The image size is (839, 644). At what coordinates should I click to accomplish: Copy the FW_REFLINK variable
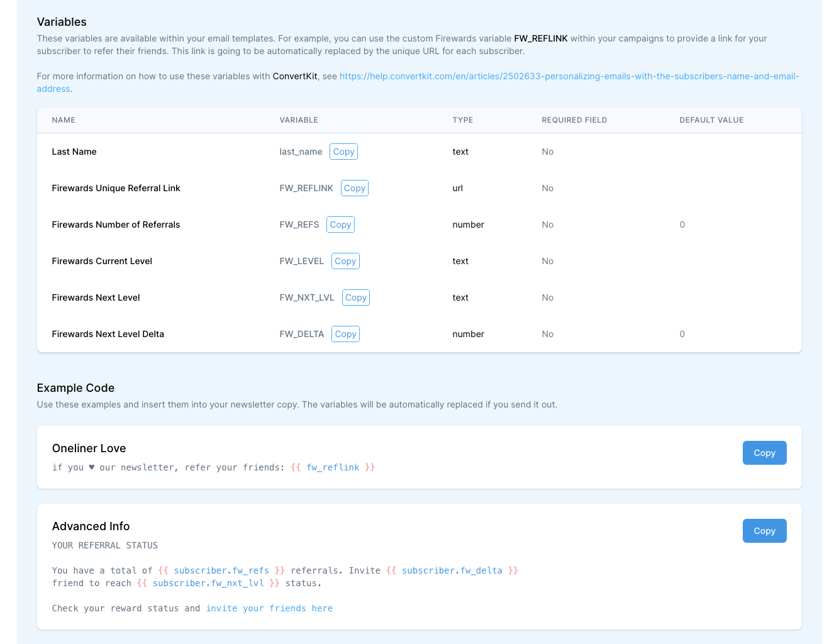click(x=355, y=188)
